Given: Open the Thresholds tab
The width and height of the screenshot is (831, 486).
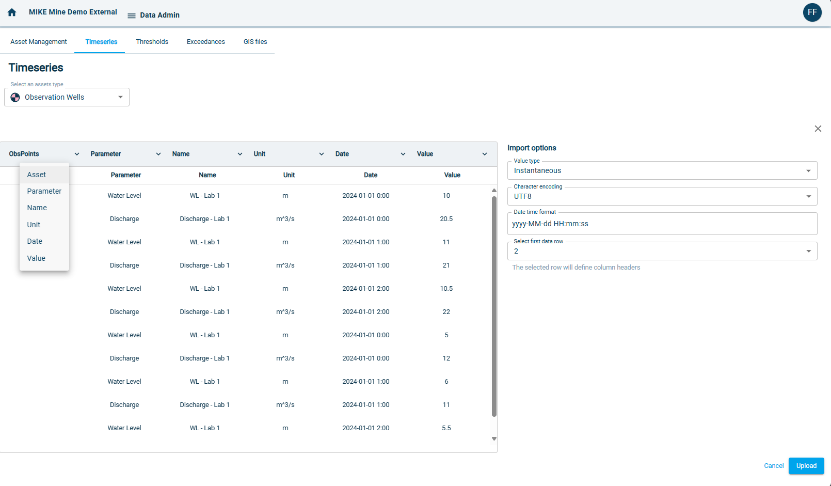Looking at the screenshot, I should [152, 42].
